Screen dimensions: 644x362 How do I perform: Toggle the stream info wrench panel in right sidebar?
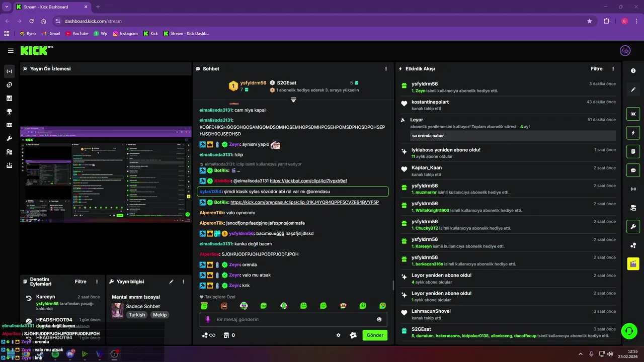pyautogui.click(x=633, y=226)
